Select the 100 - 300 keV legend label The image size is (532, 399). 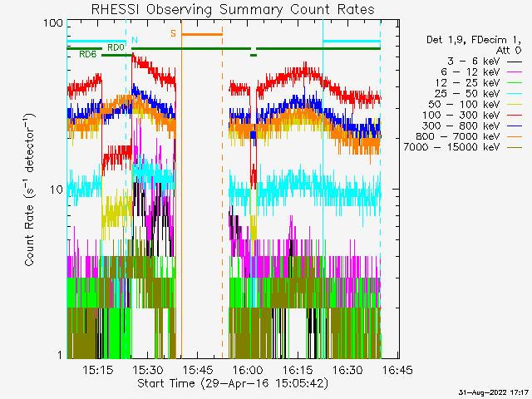(461, 115)
